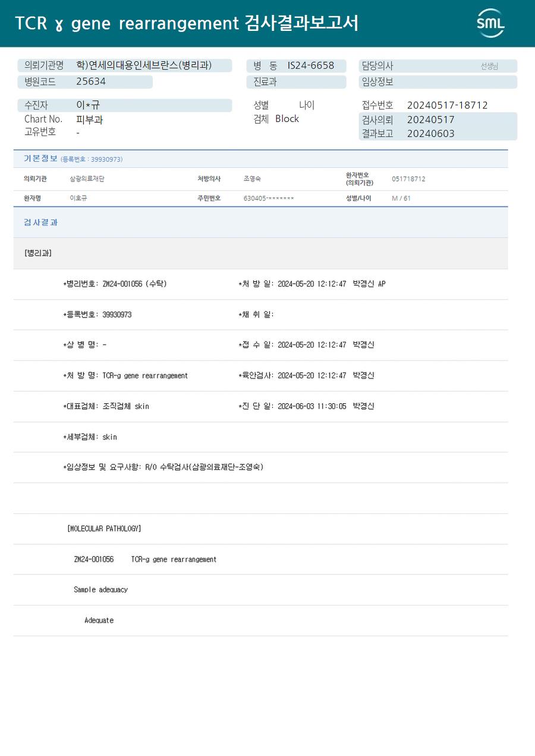Click the 처방일 '2024-05-20 12:12:47 박경신 AP'
The width and height of the screenshot is (535, 756).
click(332, 284)
